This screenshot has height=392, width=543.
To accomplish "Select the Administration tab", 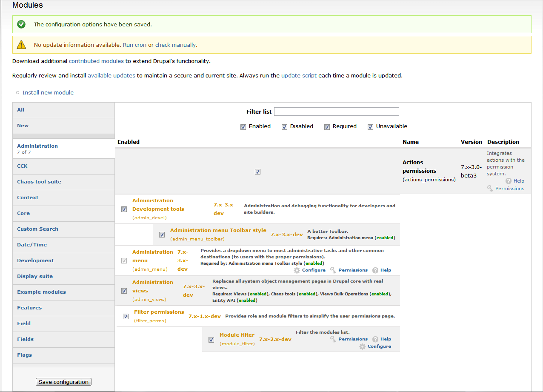I will (x=64, y=149).
